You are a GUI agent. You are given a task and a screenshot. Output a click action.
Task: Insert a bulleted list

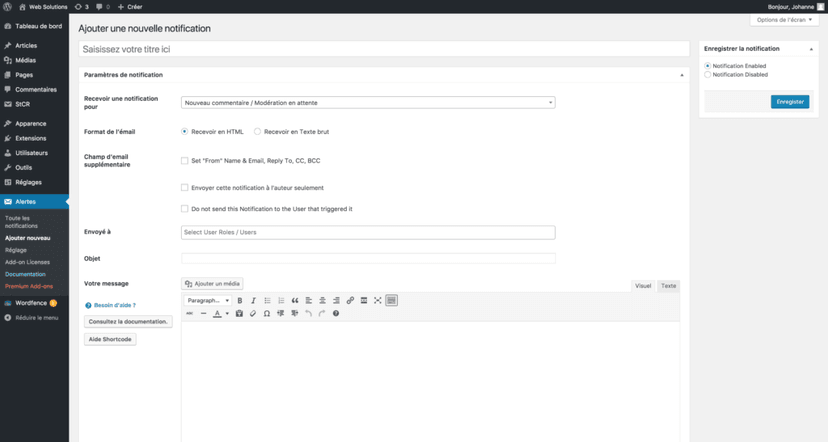click(267, 300)
